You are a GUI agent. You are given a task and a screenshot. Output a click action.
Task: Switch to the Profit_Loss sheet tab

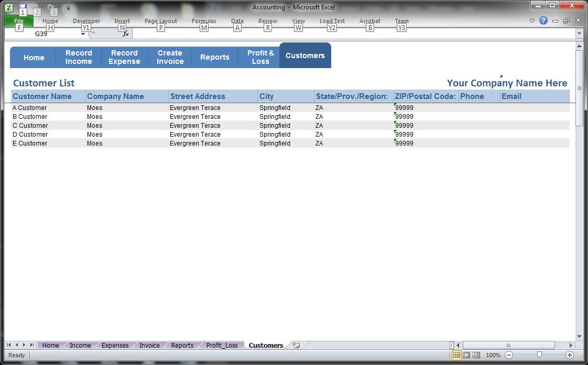pyautogui.click(x=222, y=345)
